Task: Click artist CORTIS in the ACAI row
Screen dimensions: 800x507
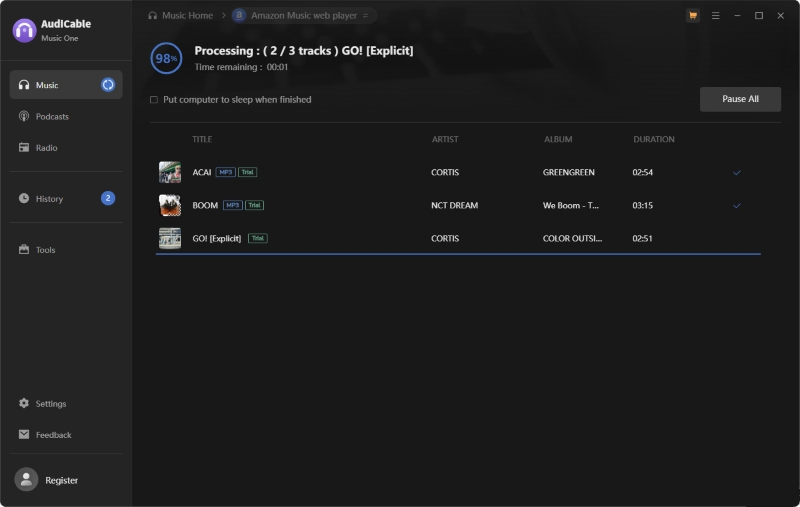Action: pyautogui.click(x=445, y=172)
